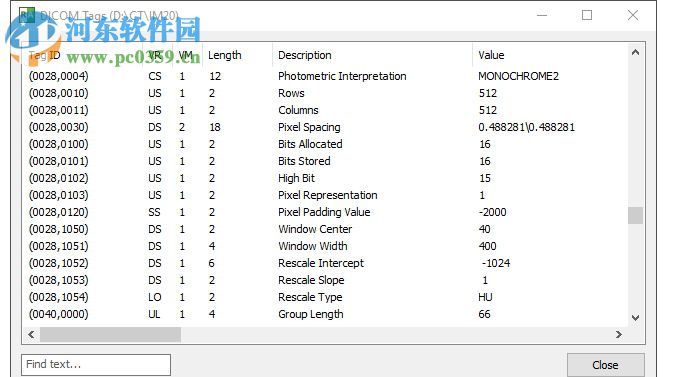Click the vertical scrollbar up arrow
This screenshot has width=676, height=377.
(x=635, y=53)
